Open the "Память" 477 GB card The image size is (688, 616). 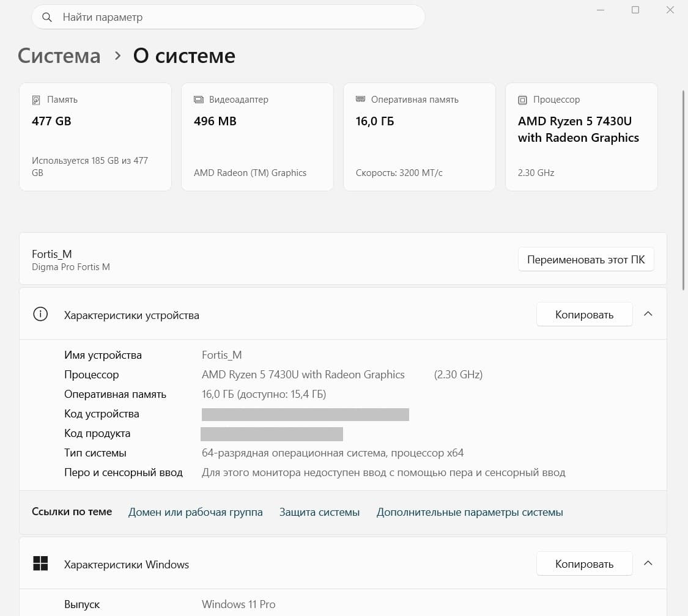95,137
